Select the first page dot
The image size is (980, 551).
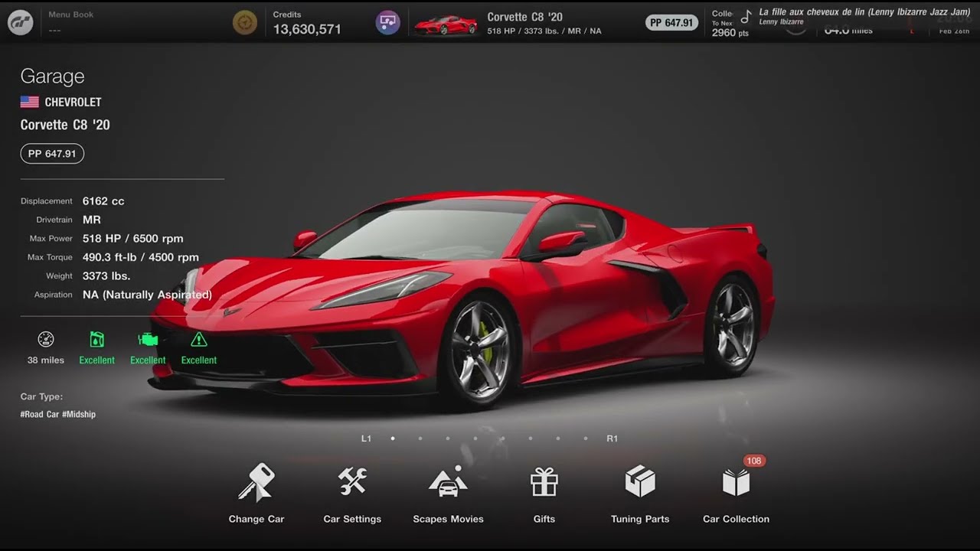tap(393, 439)
